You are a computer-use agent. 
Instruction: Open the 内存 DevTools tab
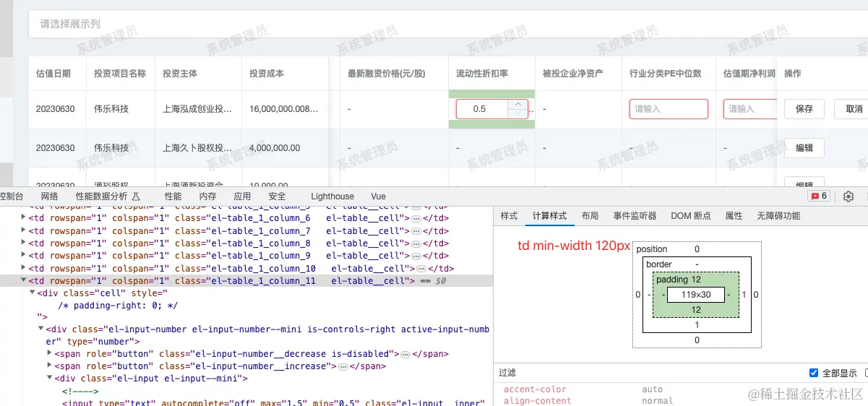pos(208,196)
